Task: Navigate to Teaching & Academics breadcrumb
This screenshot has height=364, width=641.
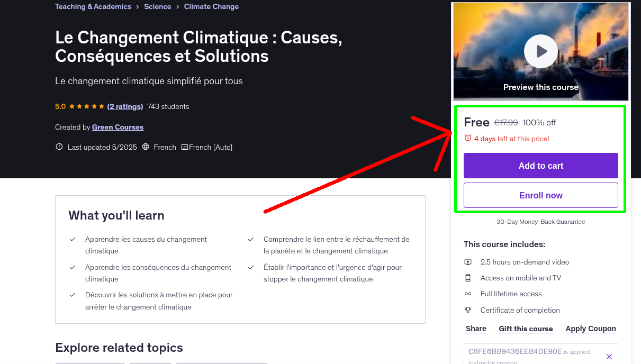Action: point(93,6)
